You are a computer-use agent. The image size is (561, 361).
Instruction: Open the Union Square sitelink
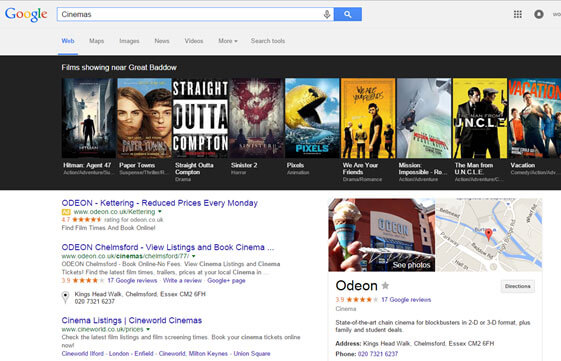[x=252, y=353]
